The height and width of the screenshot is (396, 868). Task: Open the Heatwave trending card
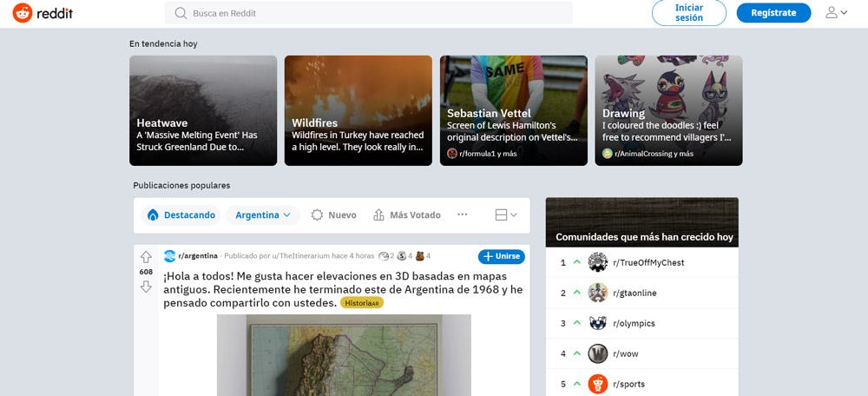(203, 110)
